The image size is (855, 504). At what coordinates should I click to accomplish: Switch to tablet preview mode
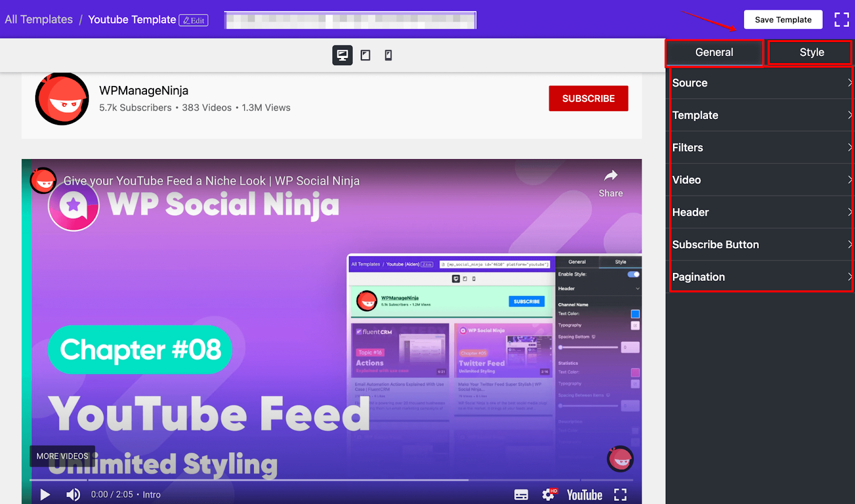pos(366,55)
